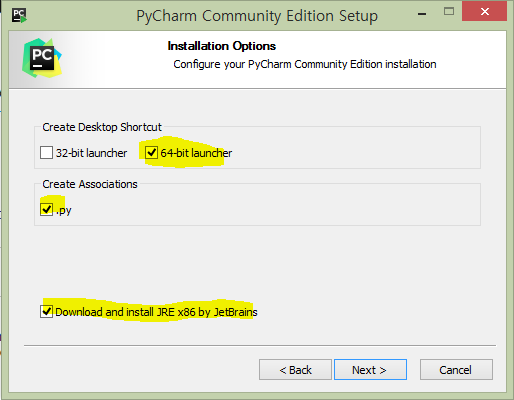Click the Create Desktop Shortcut group label

(102, 127)
